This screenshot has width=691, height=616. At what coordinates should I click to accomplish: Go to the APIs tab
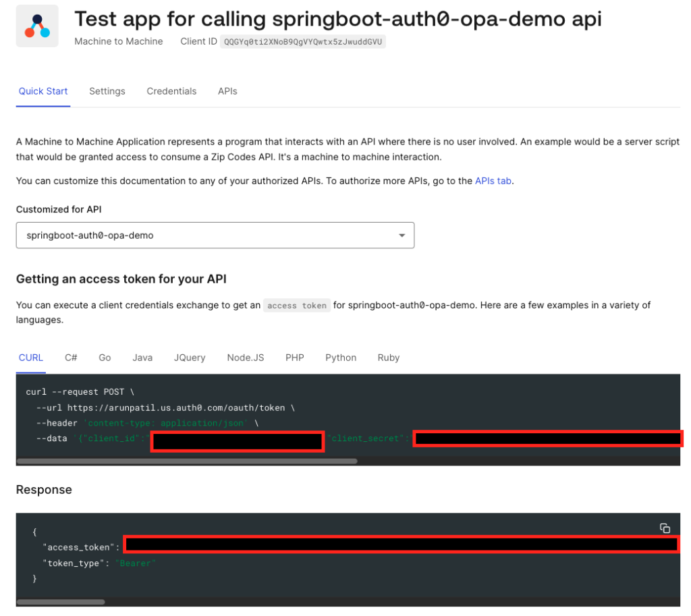[x=227, y=91]
